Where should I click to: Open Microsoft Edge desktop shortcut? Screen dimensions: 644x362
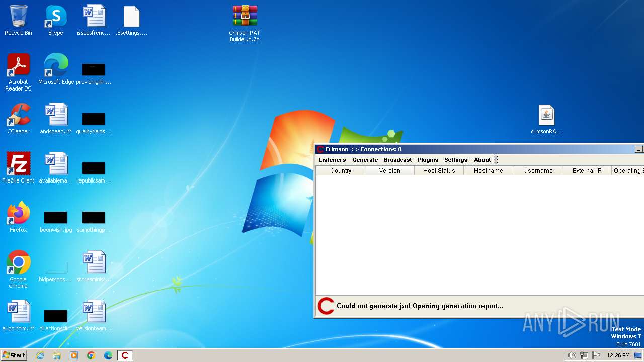point(56,69)
